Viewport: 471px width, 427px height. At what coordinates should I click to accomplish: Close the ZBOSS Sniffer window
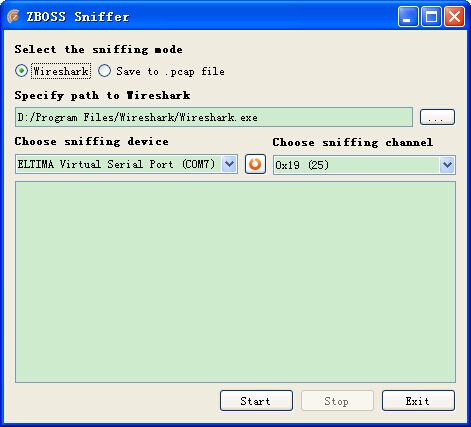coord(455,17)
